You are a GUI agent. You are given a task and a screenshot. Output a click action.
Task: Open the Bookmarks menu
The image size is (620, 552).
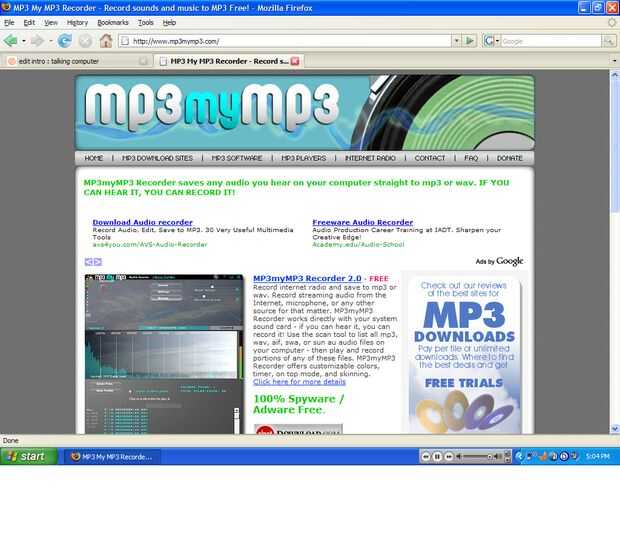pyautogui.click(x=113, y=23)
